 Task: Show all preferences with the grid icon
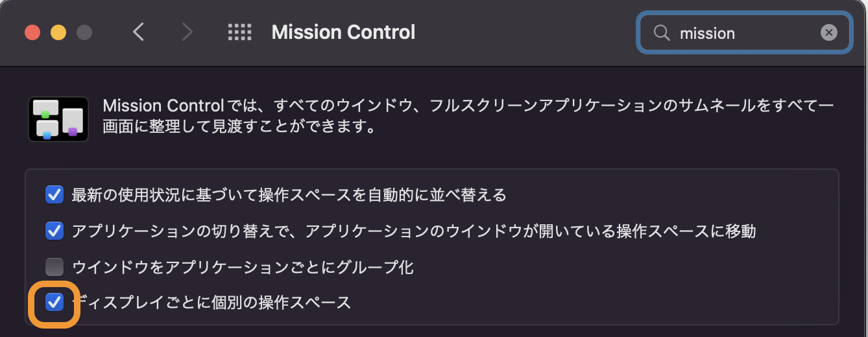point(239,32)
